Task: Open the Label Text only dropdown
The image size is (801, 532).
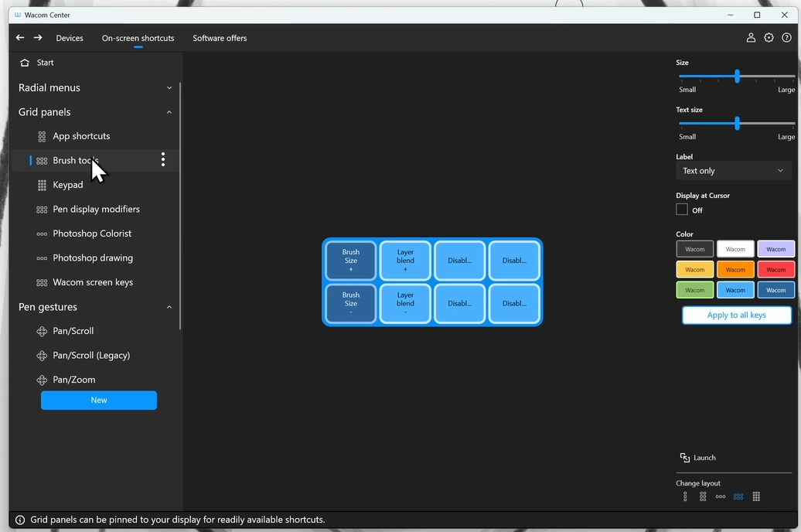Action: coord(734,171)
